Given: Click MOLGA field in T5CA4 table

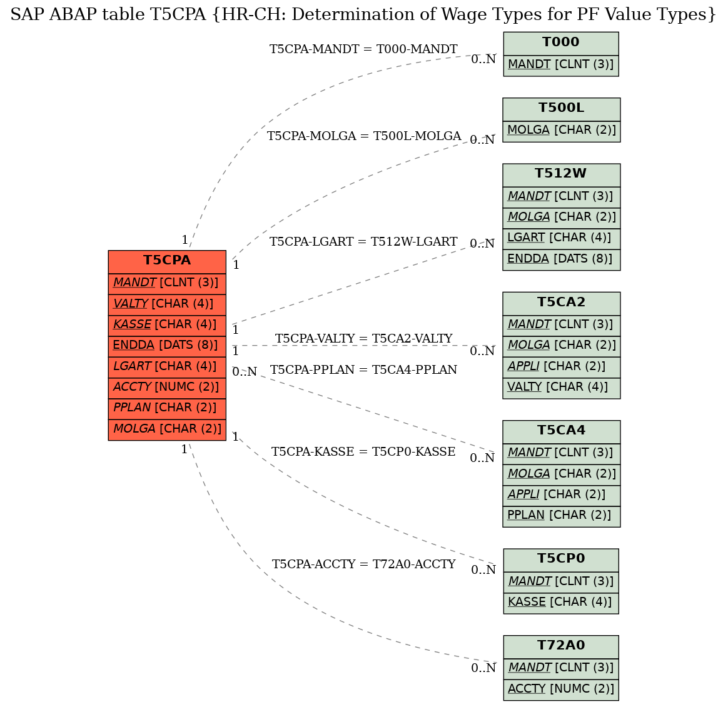Looking at the screenshot, I should pos(561,474).
